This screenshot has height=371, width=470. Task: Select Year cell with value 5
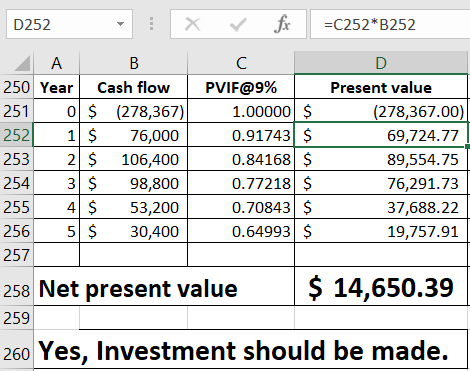click(57, 231)
